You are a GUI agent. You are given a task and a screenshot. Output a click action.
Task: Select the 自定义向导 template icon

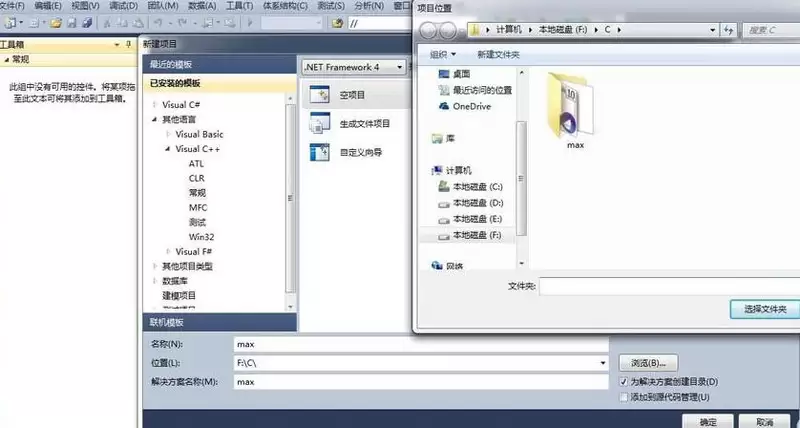coord(320,153)
